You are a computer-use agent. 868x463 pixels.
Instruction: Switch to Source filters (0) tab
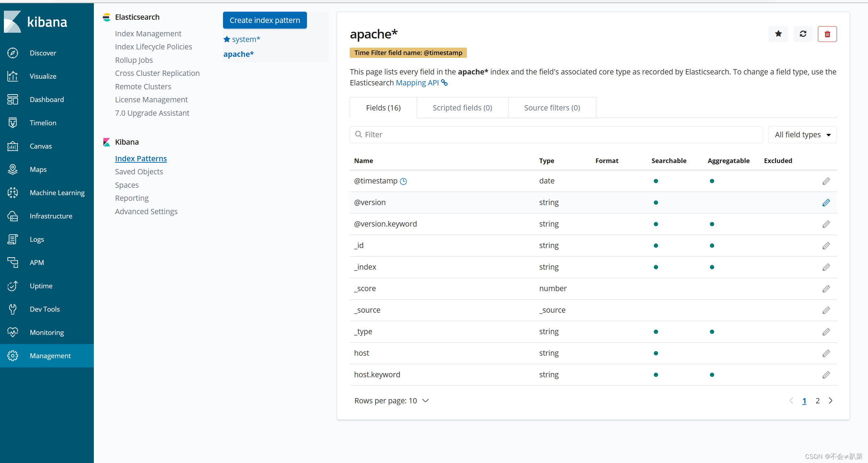pos(552,108)
